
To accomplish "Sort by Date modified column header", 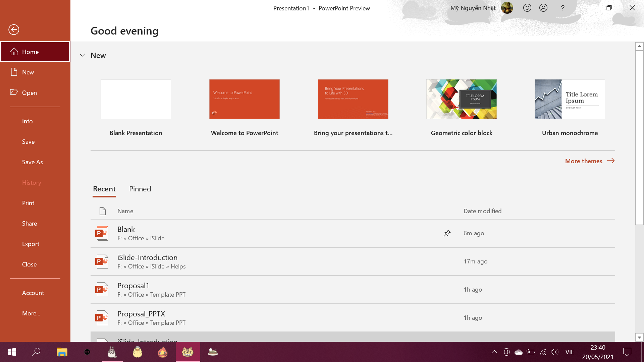I will pyautogui.click(x=482, y=211).
